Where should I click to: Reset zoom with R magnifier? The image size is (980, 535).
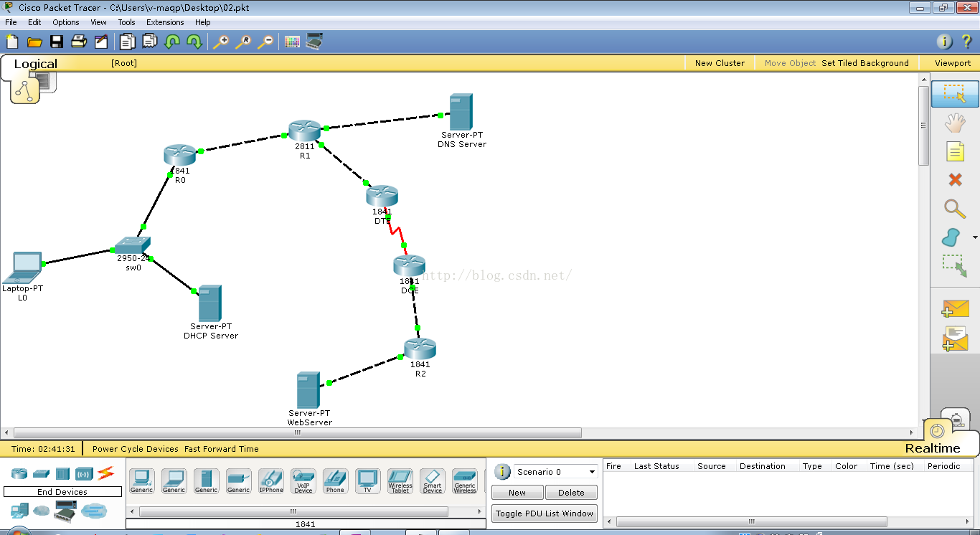coord(243,42)
